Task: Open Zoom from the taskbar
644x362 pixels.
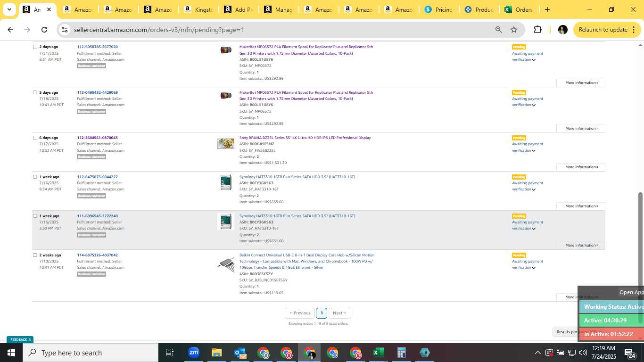Action: click(193, 353)
